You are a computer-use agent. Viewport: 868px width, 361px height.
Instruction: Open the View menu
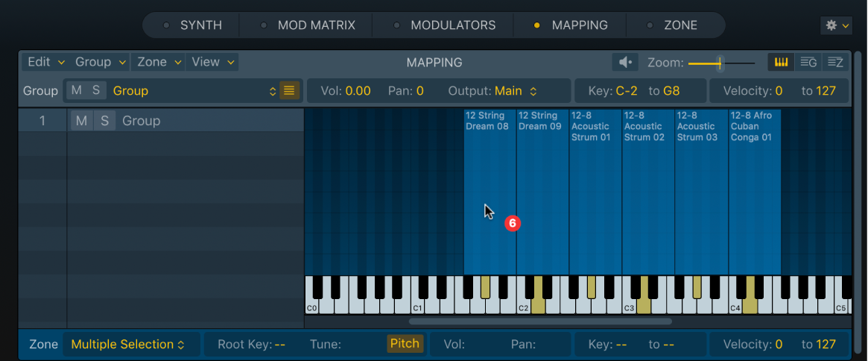212,63
